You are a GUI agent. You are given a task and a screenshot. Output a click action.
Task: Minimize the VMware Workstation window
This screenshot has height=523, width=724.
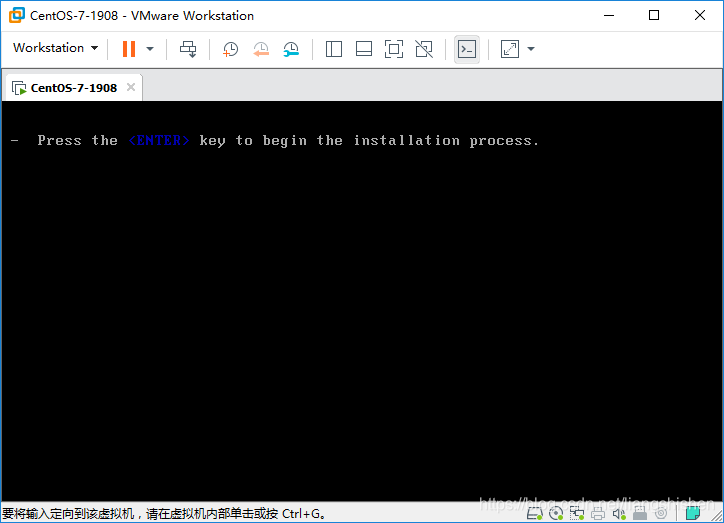(x=609, y=15)
